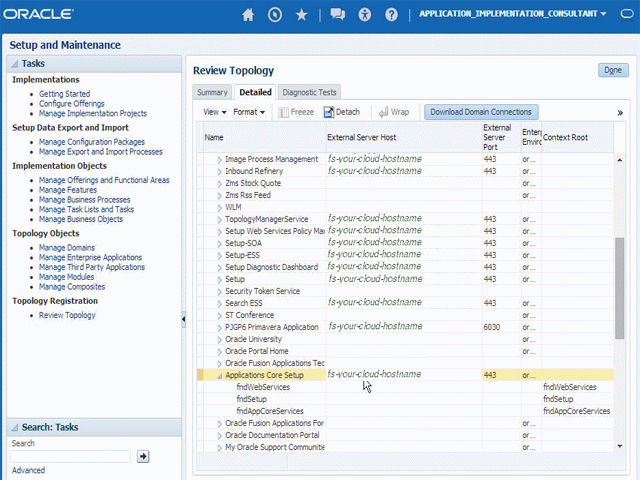
Task: Open the help question mark icon
Action: click(391, 15)
